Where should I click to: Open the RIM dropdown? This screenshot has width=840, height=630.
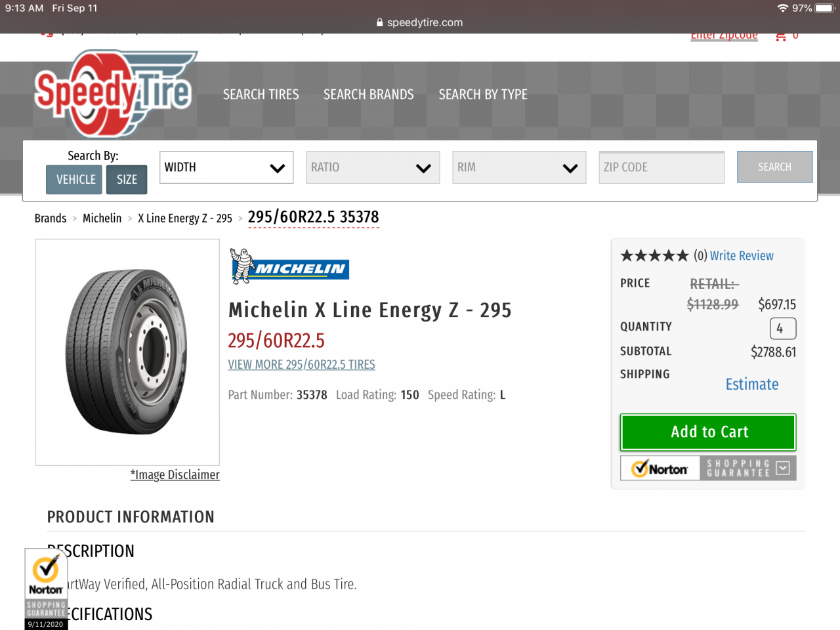pyautogui.click(x=518, y=167)
